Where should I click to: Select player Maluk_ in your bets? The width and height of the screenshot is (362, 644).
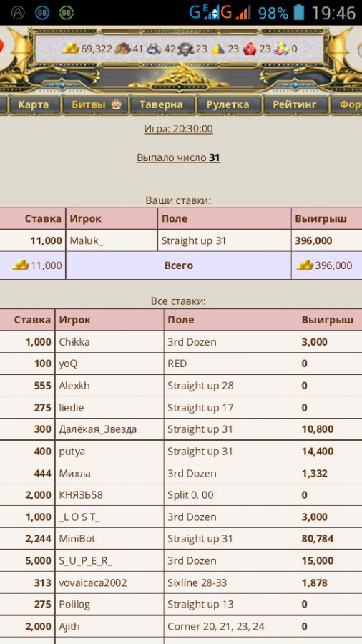pos(86,240)
